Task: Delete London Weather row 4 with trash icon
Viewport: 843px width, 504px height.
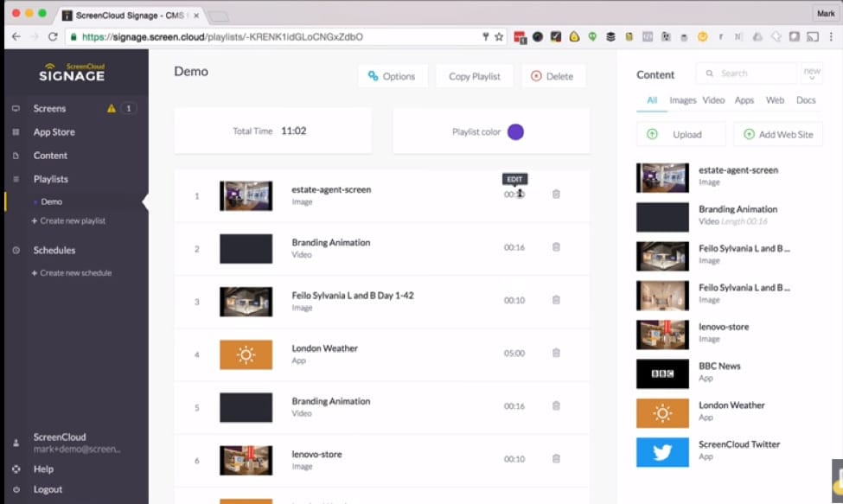Action: [x=556, y=353]
